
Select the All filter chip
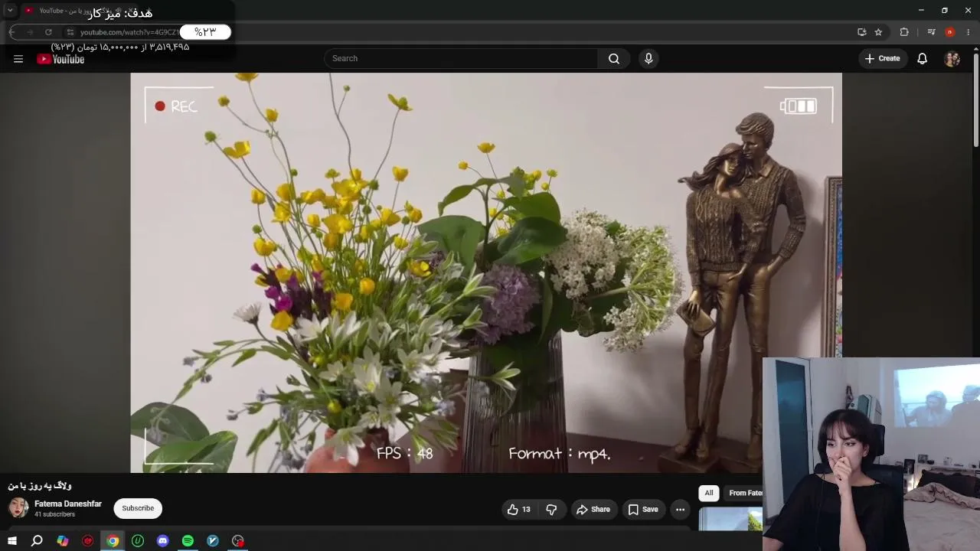click(709, 493)
